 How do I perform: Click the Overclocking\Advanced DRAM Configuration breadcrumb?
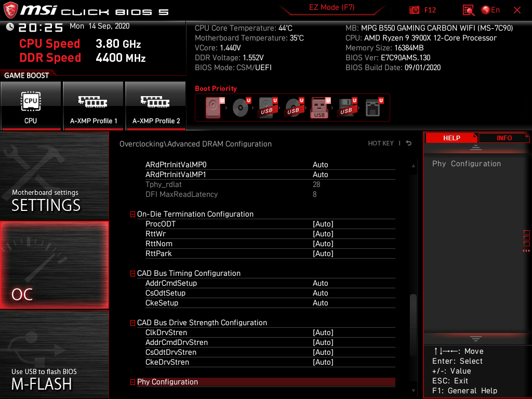[x=195, y=144]
